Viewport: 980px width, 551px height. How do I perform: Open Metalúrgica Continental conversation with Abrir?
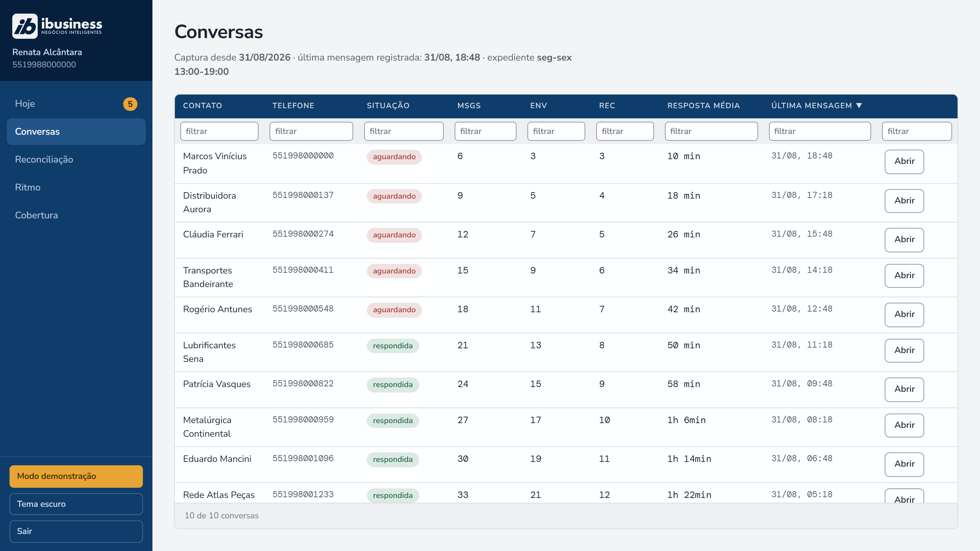pos(904,425)
